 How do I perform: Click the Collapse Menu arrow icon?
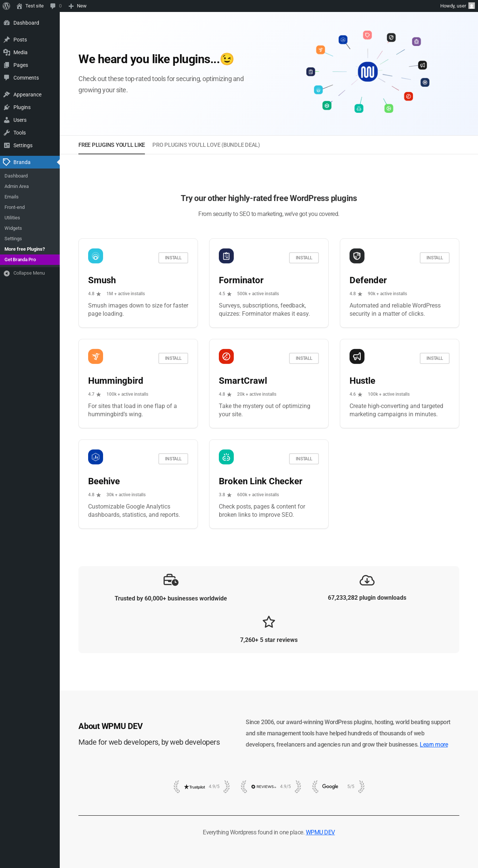[7, 274]
